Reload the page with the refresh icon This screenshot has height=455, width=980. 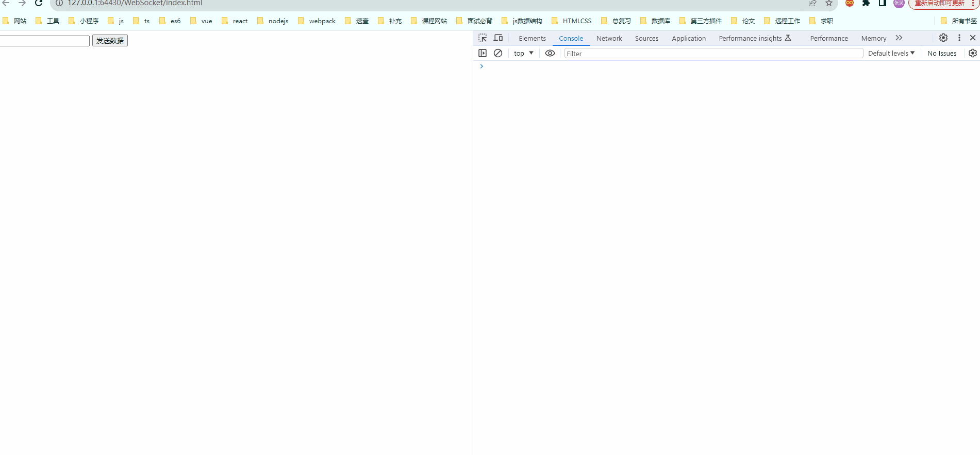(39, 3)
